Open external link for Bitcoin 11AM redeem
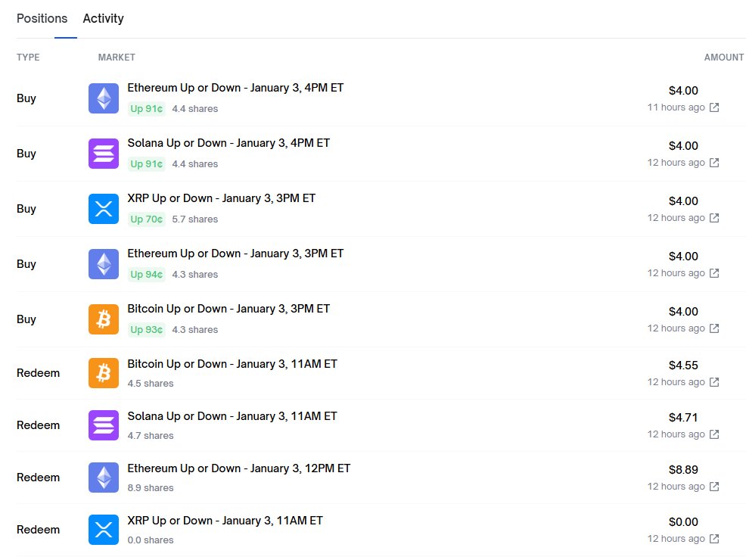 click(714, 382)
